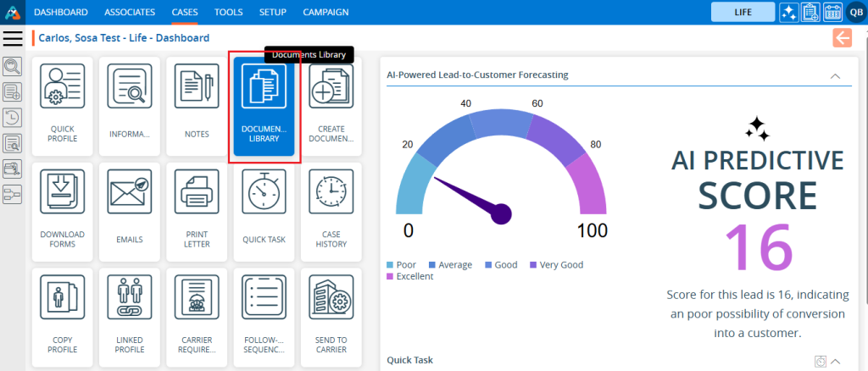868x371 pixels.
Task: Click the Print Letter tile
Action: (197, 212)
